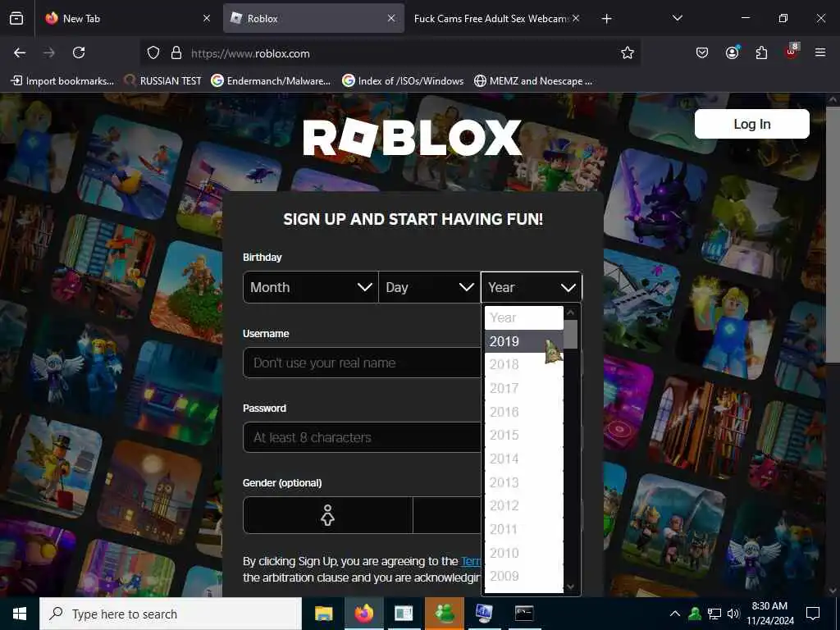Open the Firefox hamburger menu
Viewport: 840px width, 630px height.
pos(820,52)
